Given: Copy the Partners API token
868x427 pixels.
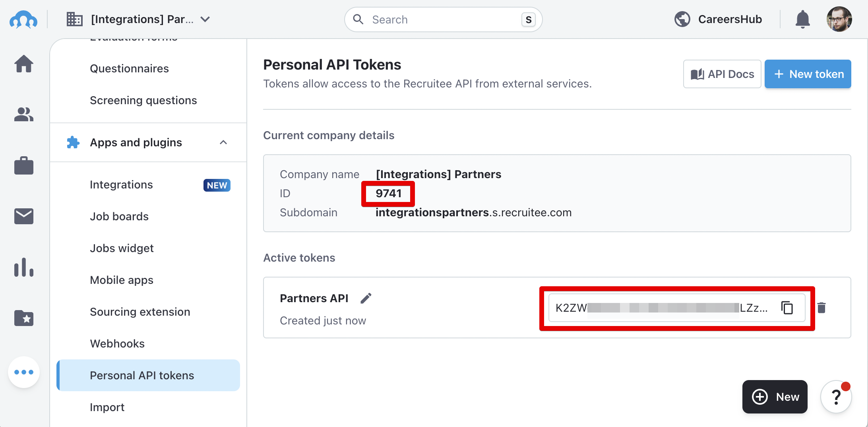Looking at the screenshot, I should click(x=787, y=308).
